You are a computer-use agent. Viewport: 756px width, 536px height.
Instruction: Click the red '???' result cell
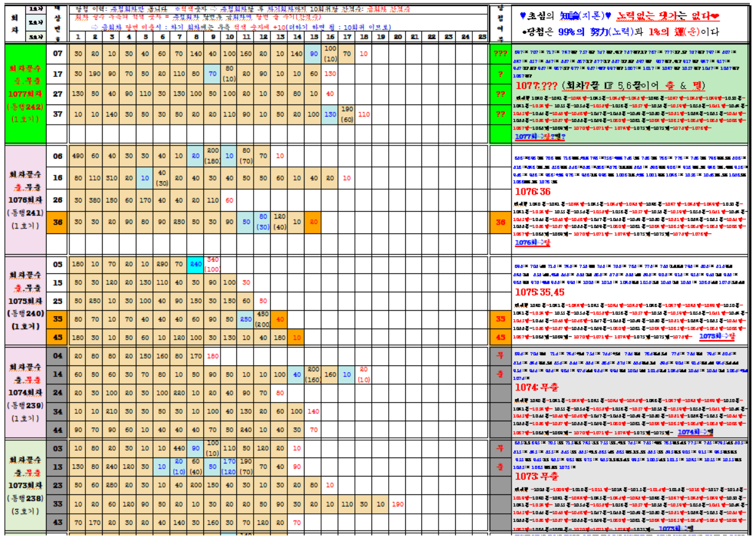500,53
